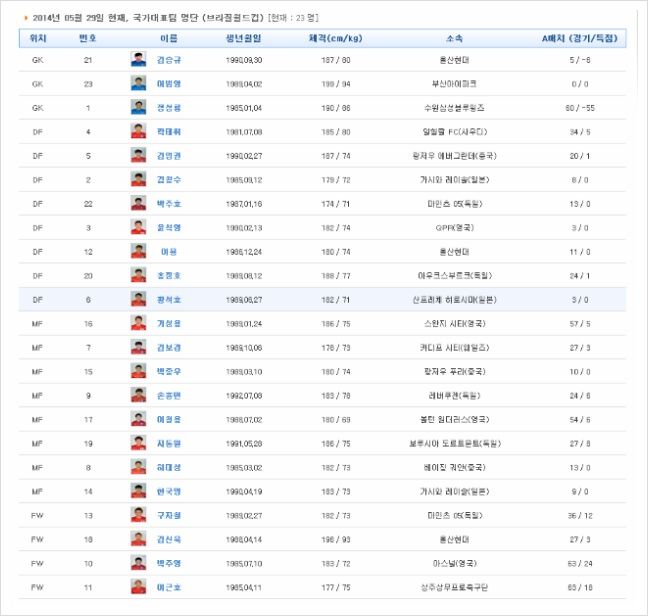Select the photo thumbnail in 윤석영's row
648x616 pixels.
138,227
